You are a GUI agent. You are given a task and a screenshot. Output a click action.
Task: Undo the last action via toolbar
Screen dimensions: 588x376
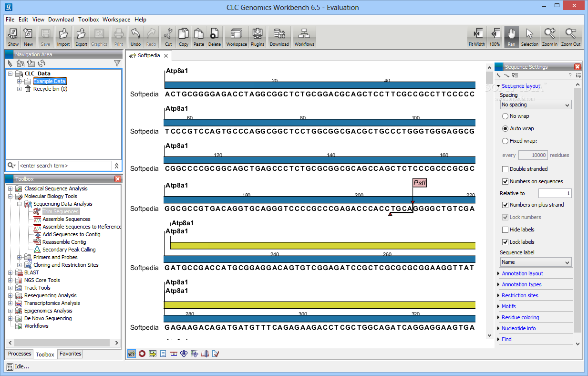tap(135, 37)
